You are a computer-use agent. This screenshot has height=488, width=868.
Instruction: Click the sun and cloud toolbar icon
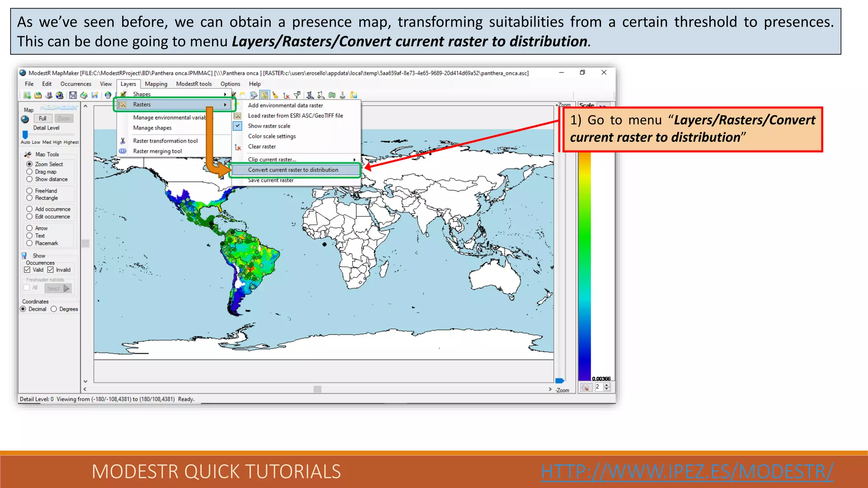(x=243, y=95)
